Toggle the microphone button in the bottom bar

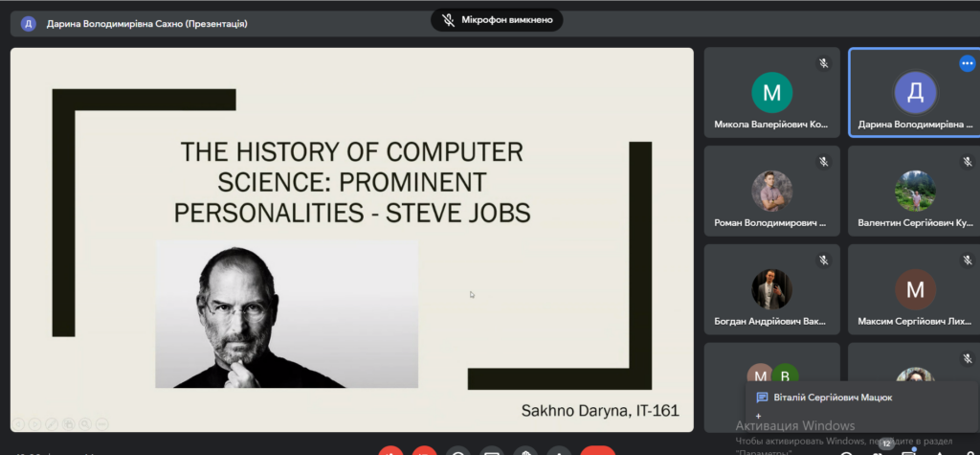tap(390, 451)
